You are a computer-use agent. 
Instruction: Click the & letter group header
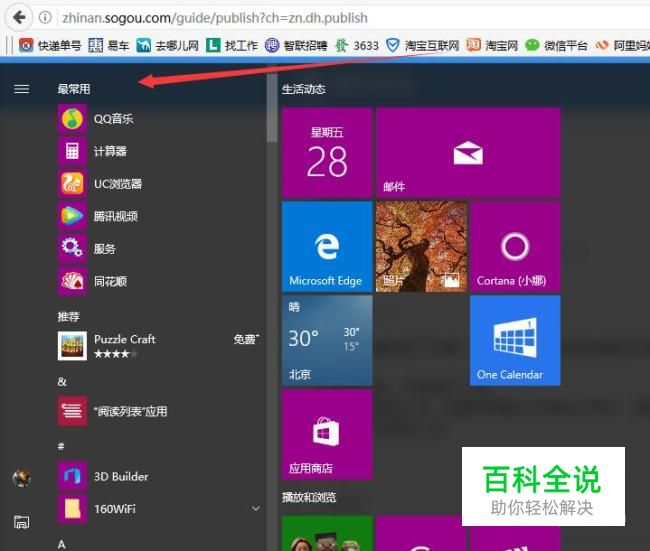tap(62, 381)
